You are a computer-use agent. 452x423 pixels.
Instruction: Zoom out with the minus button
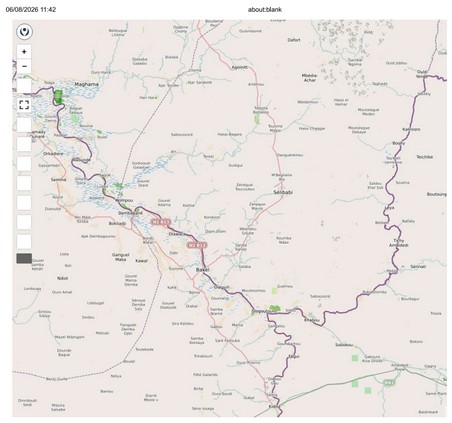24,66
